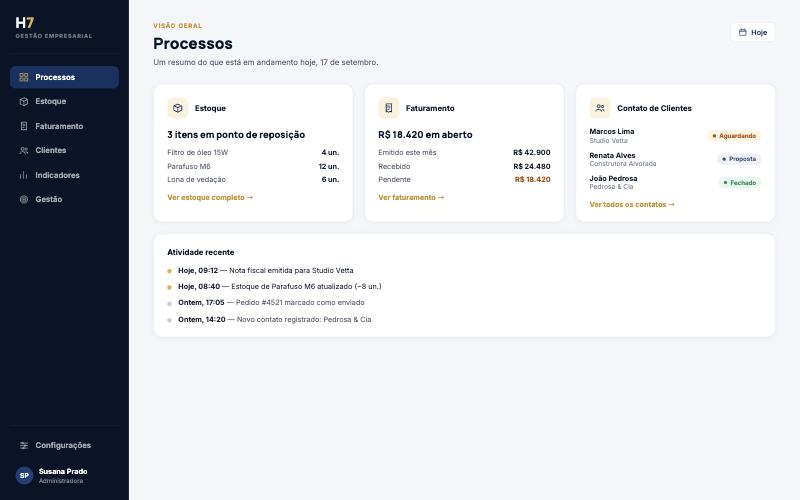Click the 12 un. quantity value

tap(329, 166)
